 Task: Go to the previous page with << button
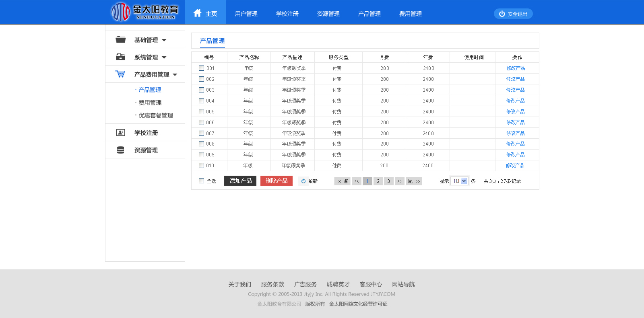pos(357,181)
